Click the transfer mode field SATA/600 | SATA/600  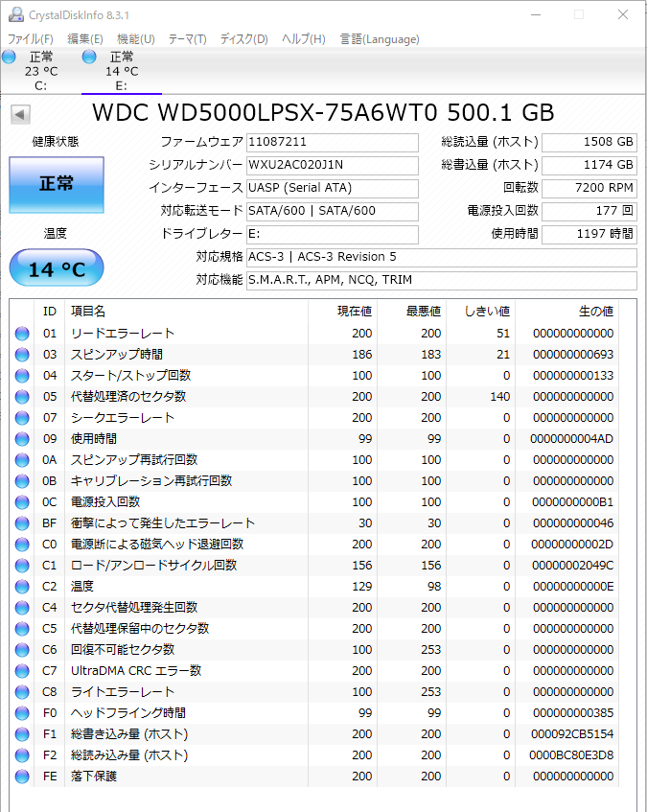tap(333, 211)
